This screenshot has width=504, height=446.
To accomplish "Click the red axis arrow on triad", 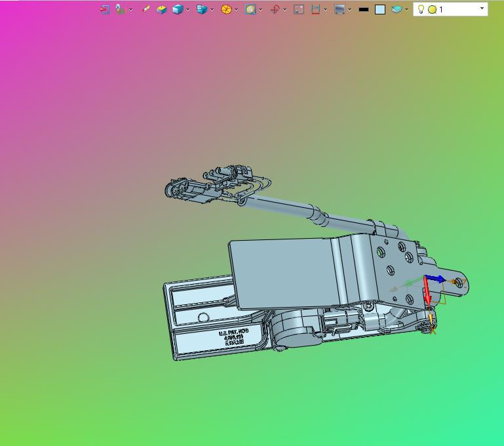I will (x=427, y=291).
